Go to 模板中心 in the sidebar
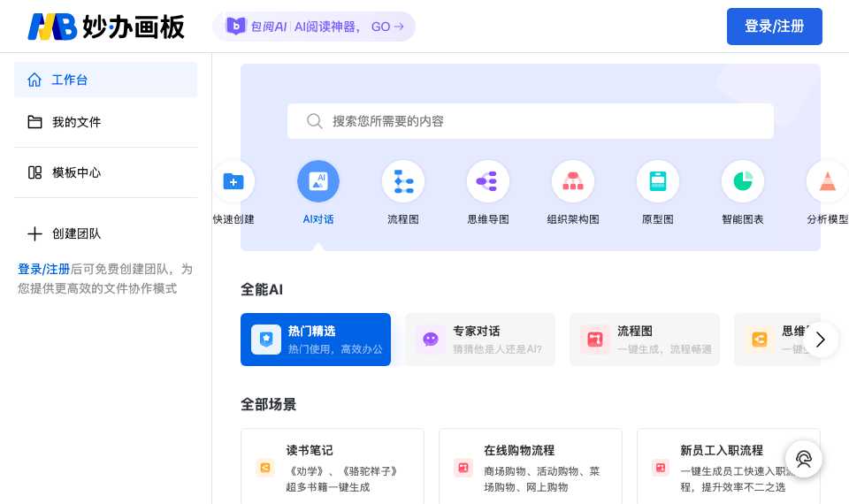 [105, 172]
